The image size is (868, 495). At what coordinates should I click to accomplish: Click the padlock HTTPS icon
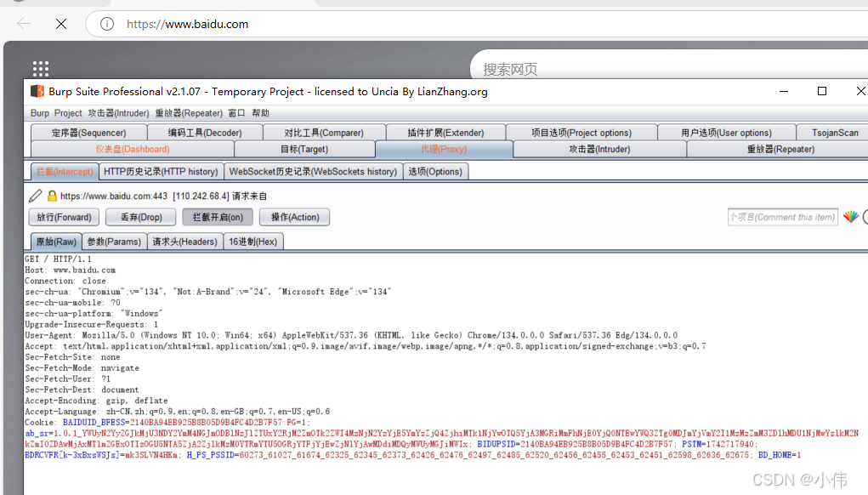pyautogui.click(x=52, y=196)
